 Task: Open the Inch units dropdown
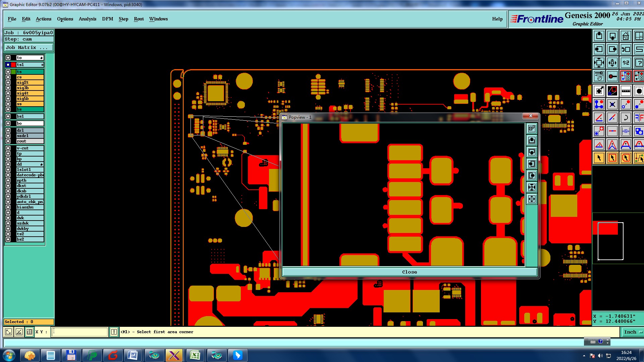pyautogui.click(x=632, y=332)
